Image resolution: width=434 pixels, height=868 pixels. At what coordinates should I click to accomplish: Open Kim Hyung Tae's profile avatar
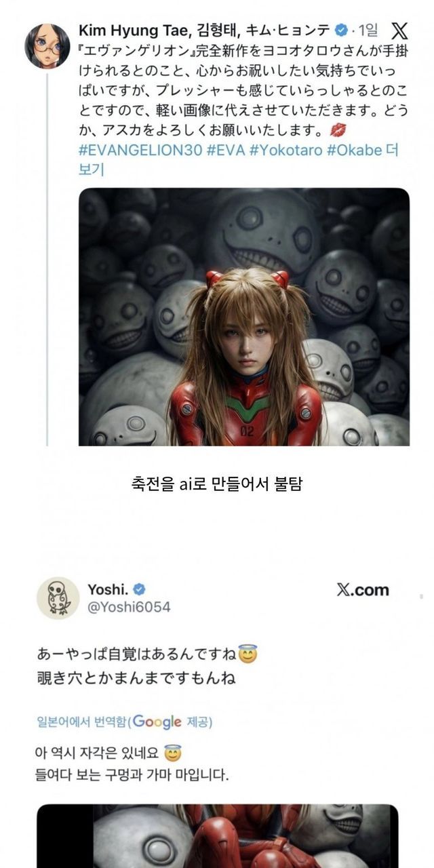point(47,46)
